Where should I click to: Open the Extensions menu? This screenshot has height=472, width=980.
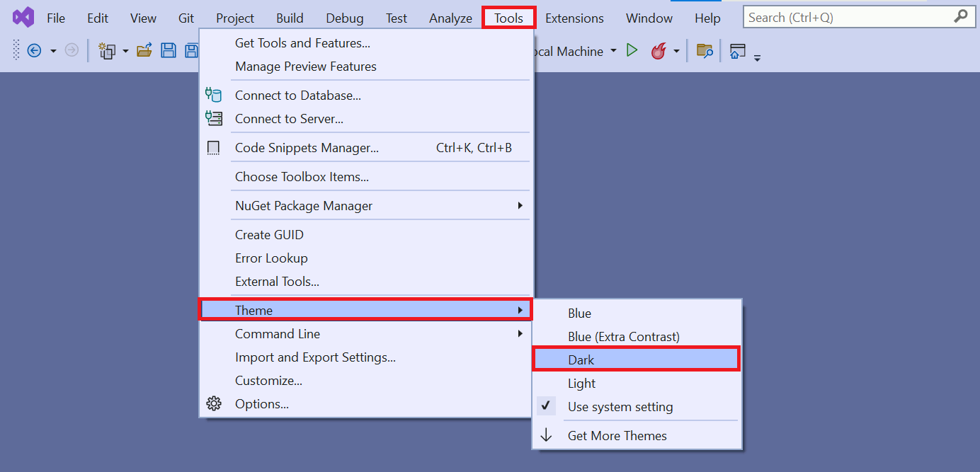[x=574, y=18]
